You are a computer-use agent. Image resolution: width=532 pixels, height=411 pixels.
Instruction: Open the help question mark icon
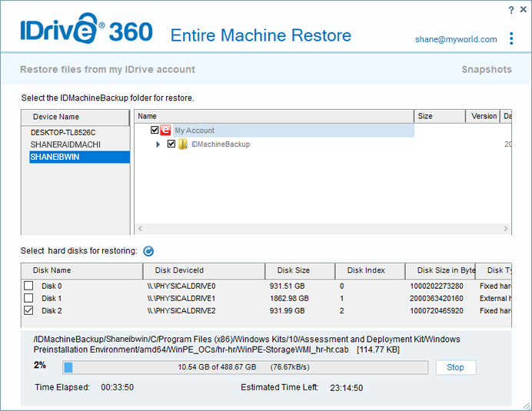pos(511,10)
